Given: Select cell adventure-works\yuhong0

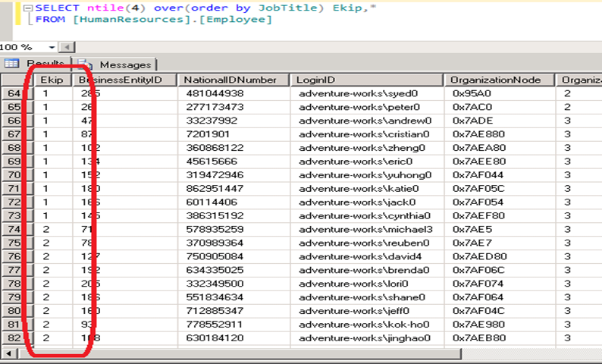Looking at the screenshot, I should (367, 174).
